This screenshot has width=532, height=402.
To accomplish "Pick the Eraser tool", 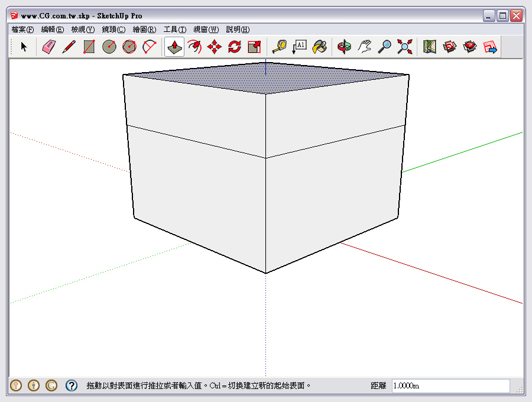I will point(49,47).
